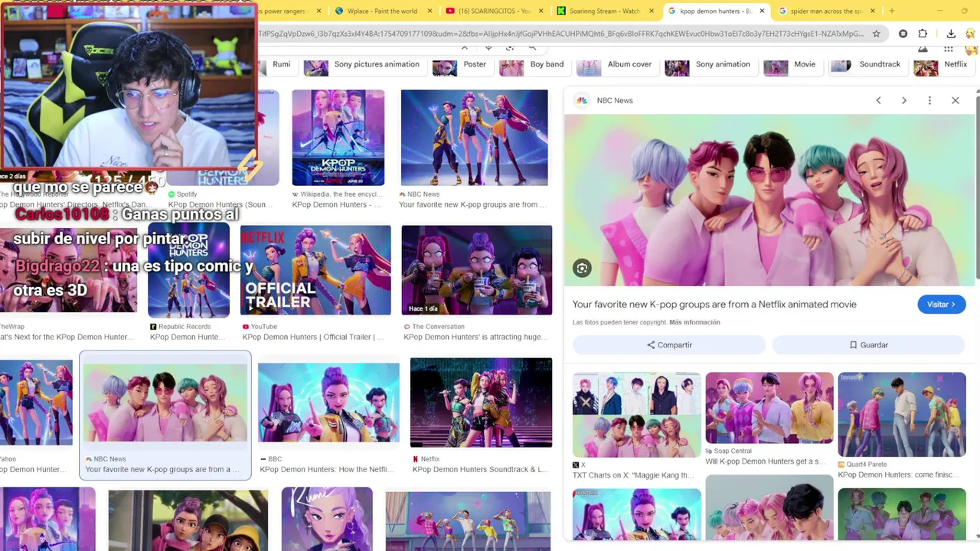Open the selected NBC News boy band thumbnail
980x551 pixels.
click(x=165, y=403)
